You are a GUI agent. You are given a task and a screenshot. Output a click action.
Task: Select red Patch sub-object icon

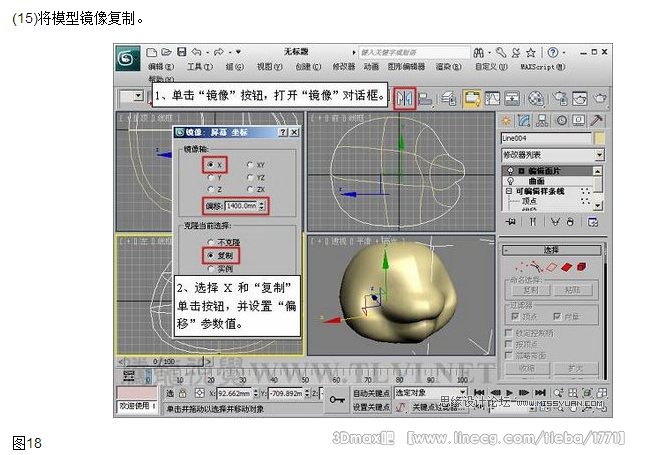tap(566, 266)
